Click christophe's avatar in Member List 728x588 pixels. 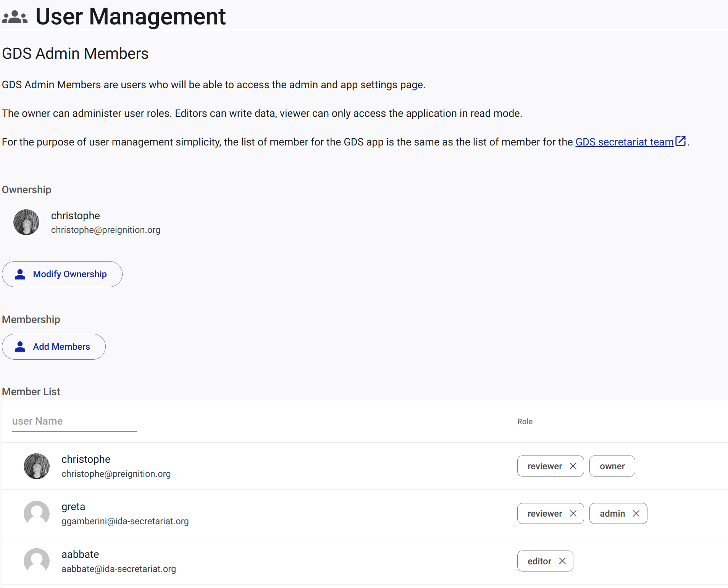pyautogui.click(x=37, y=466)
